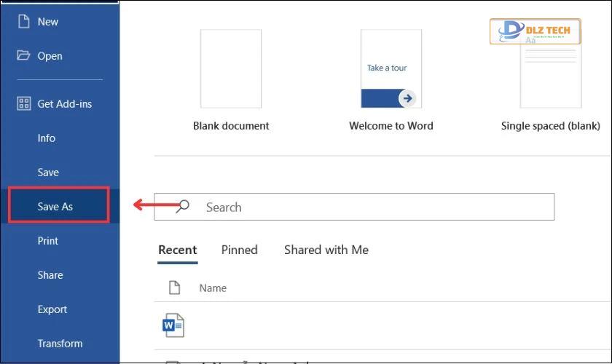Choose Transform in the sidebar
Image resolution: width=612 pixels, height=364 pixels.
pos(60,344)
